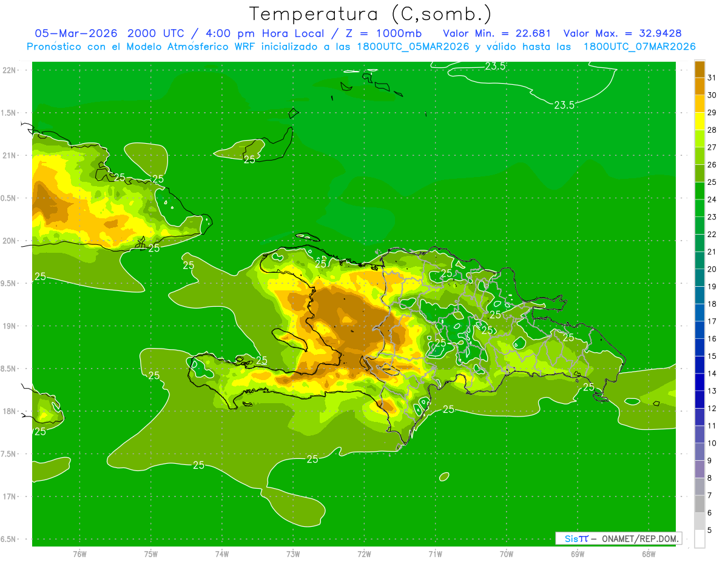
Task: Click the "76W" longitude axis label
Action: click(79, 554)
